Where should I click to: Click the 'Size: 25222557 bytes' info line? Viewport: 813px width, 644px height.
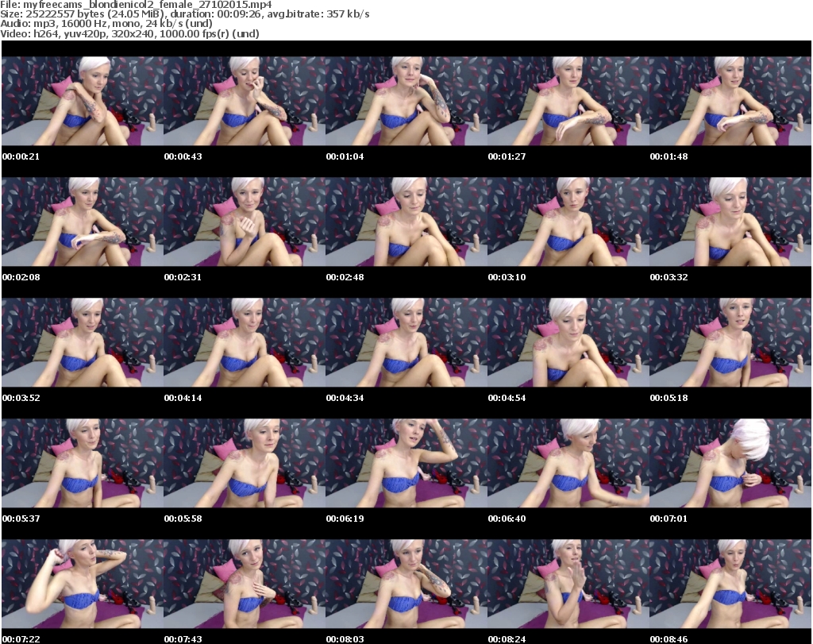(x=184, y=14)
